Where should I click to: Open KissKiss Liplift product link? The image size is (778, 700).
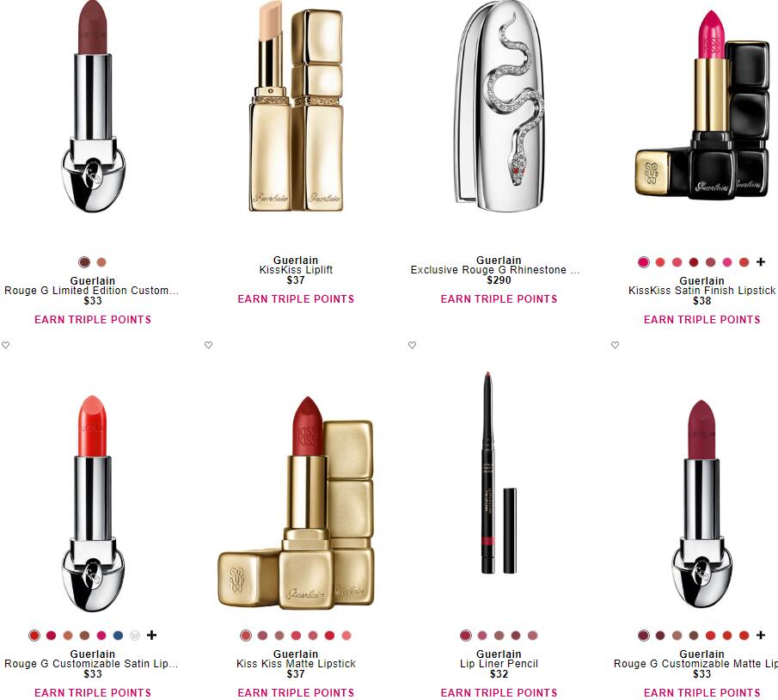(x=296, y=269)
